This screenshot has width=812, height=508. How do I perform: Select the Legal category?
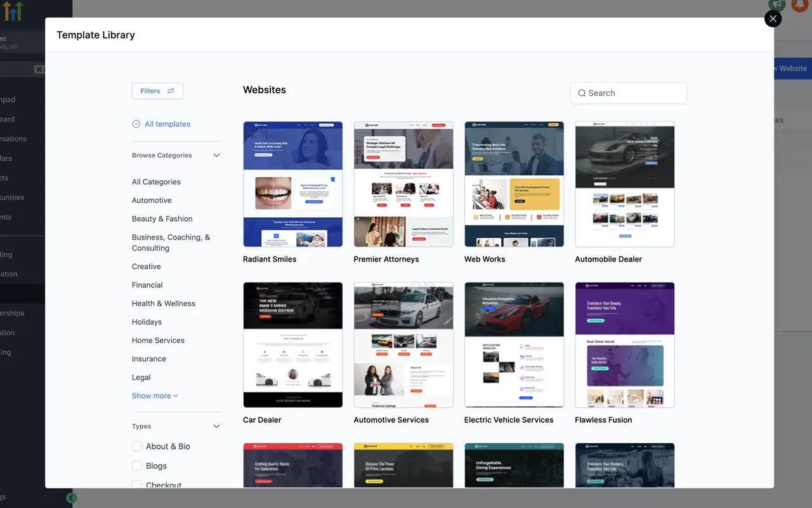coord(141,377)
